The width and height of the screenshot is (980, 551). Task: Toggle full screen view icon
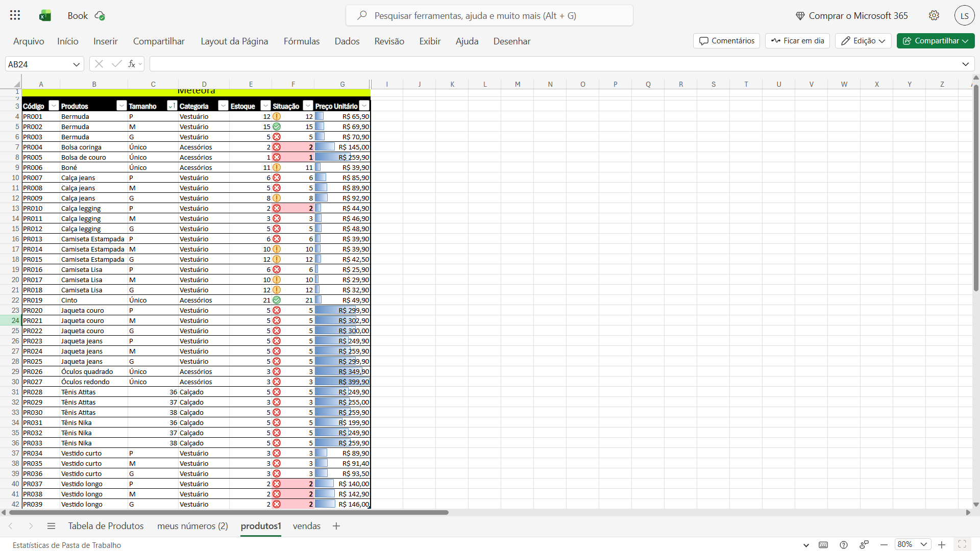(x=962, y=544)
